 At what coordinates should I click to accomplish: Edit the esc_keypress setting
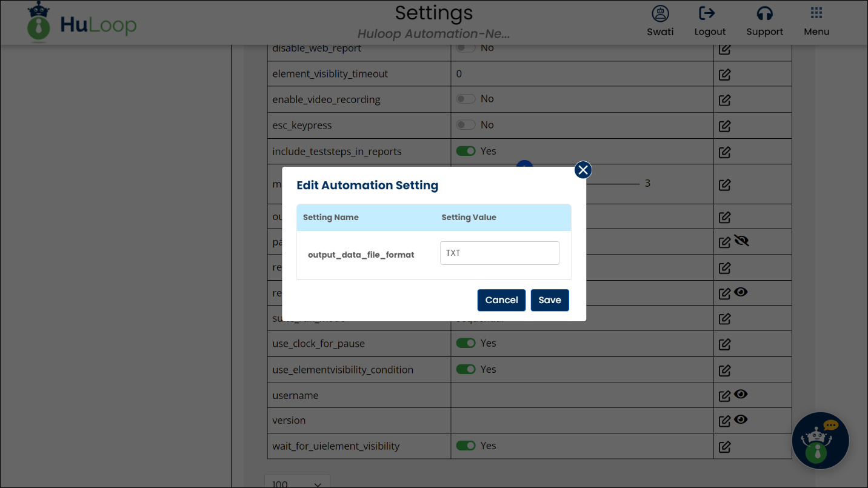pyautogui.click(x=724, y=126)
